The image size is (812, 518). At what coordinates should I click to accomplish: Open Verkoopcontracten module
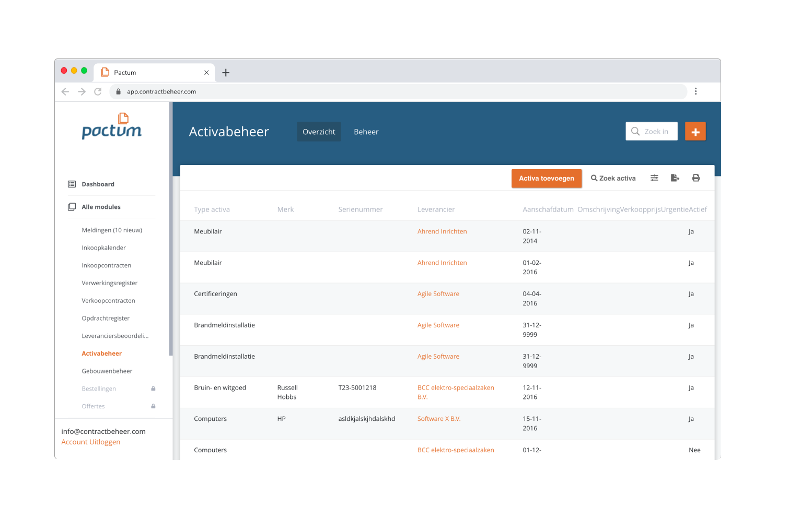click(x=109, y=301)
